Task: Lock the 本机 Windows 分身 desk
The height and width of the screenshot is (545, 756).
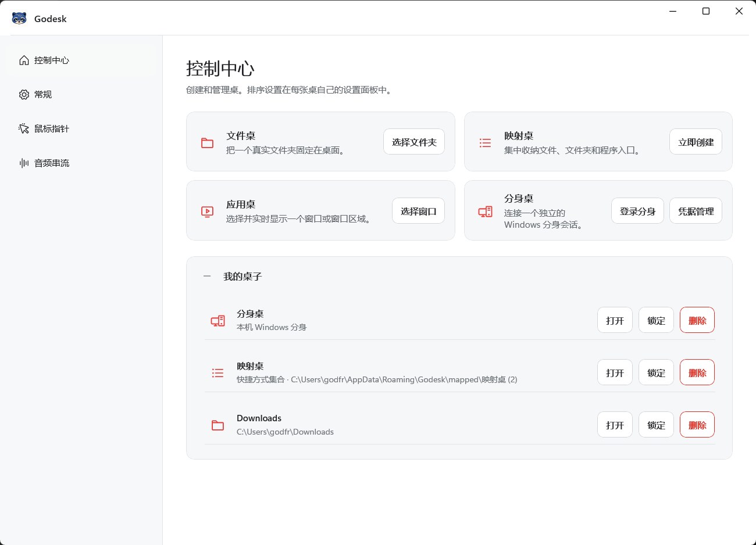Action: (656, 320)
